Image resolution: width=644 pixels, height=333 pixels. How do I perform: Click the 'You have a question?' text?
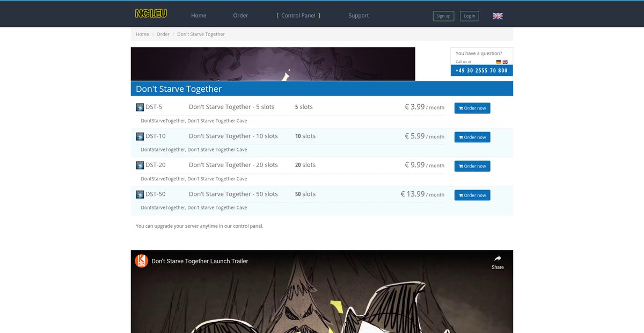coord(479,53)
